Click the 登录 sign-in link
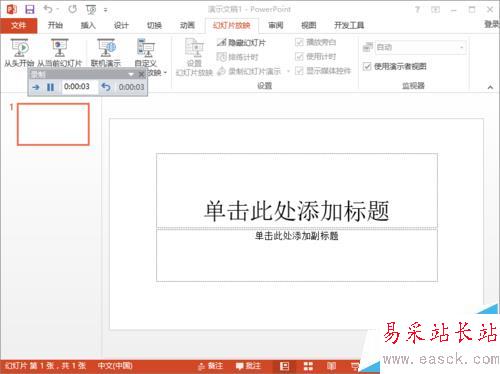This screenshot has height=374, width=500. (x=492, y=24)
